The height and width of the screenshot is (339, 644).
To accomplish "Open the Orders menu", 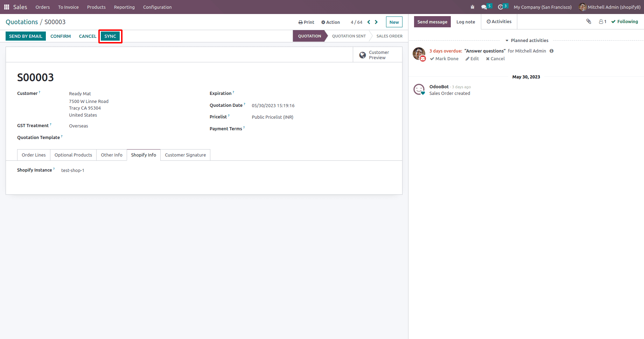I will point(43,7).
